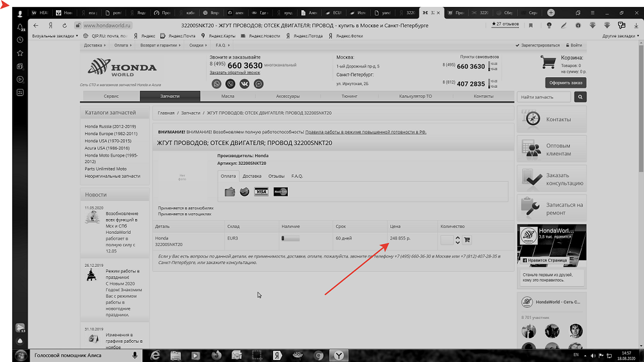This screenshot has height=362, width=644.
Task: Click the search magnifier button
Action: click(x=580, y=97)
